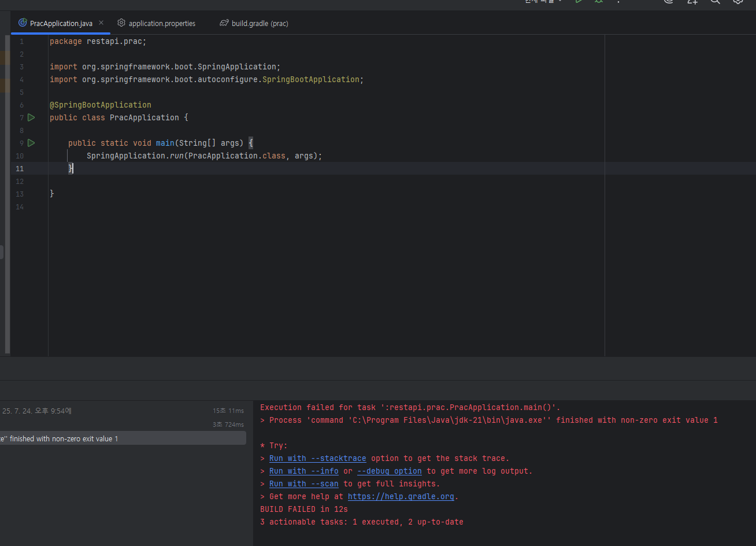Close the PracApplication.java tab

pos(101,23)
